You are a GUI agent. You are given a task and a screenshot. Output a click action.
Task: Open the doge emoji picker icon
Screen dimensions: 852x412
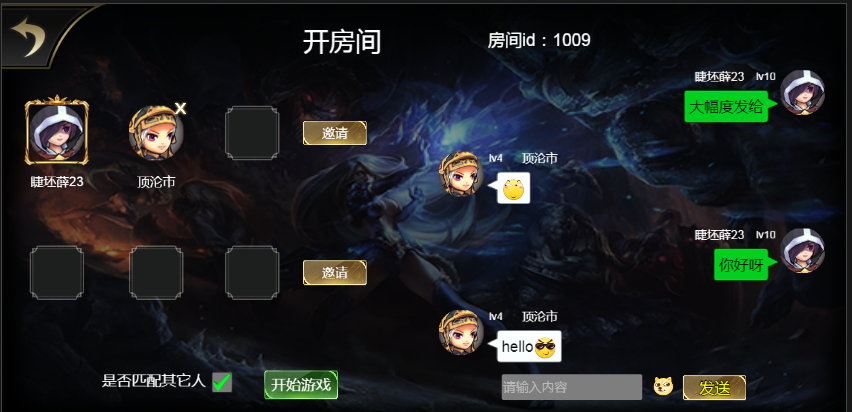point(663,386)
